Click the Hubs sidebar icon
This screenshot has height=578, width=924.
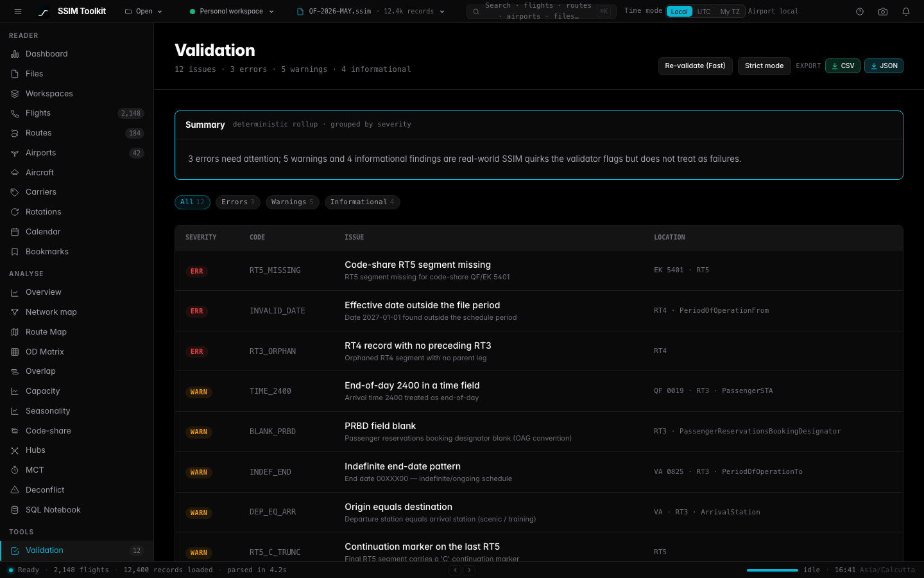15,450
